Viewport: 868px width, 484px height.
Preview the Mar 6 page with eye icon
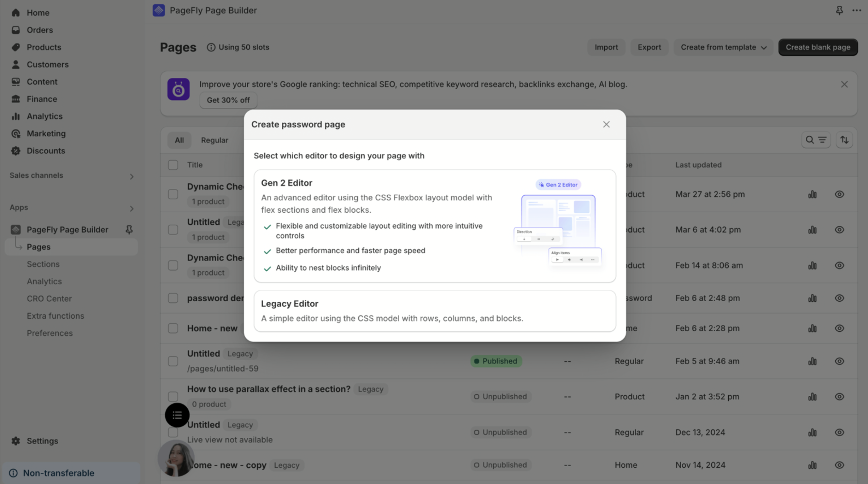coord(839,230)
